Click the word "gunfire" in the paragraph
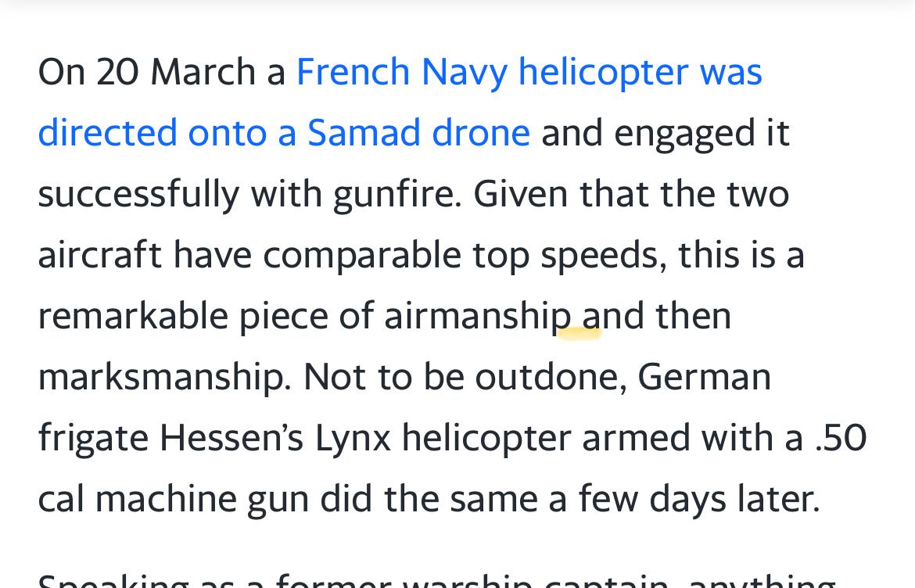The image size is (915, 588). [396, 194]
